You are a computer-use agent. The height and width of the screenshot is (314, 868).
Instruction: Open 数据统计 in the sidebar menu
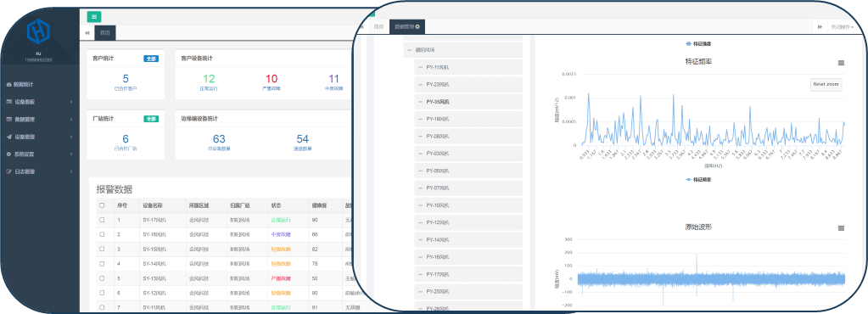point(39,85)
